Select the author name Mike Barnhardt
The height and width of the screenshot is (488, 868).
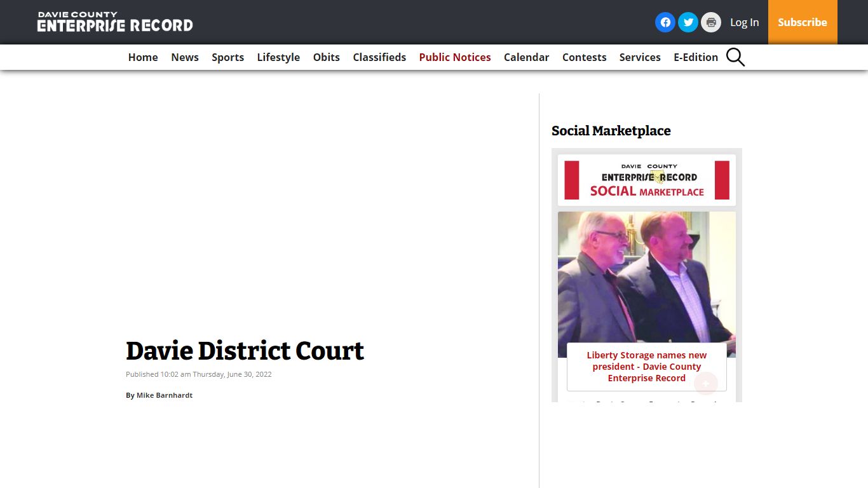point(165,395)
